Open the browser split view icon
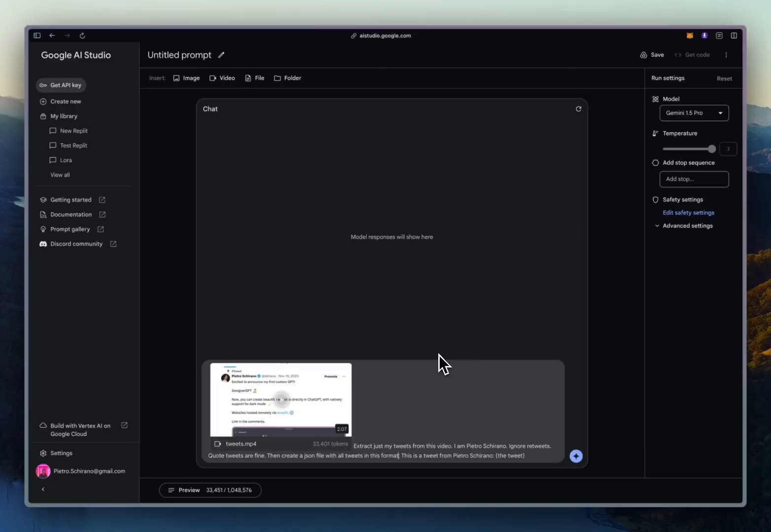The height and width of the screenshot is (532, 771). [734, 35]
